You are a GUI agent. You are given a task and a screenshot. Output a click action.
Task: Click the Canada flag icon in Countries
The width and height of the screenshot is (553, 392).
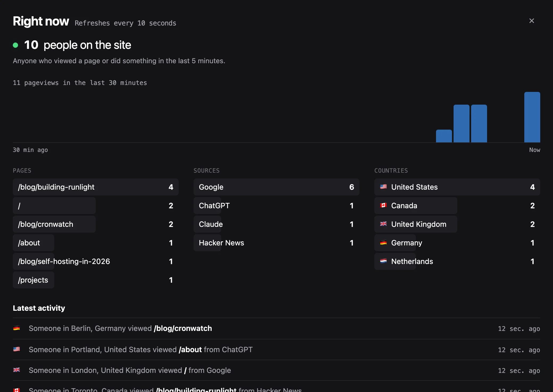383,205
